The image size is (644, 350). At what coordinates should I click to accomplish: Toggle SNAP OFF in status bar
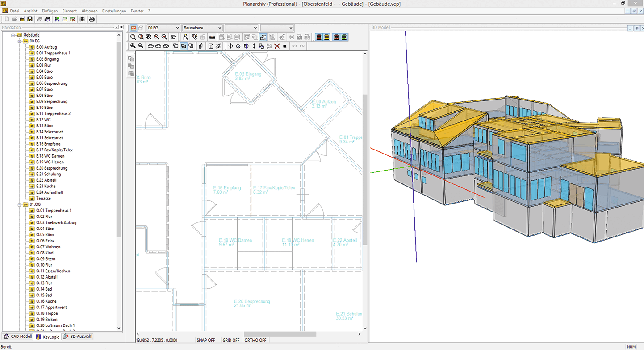(x=205, y=340)
